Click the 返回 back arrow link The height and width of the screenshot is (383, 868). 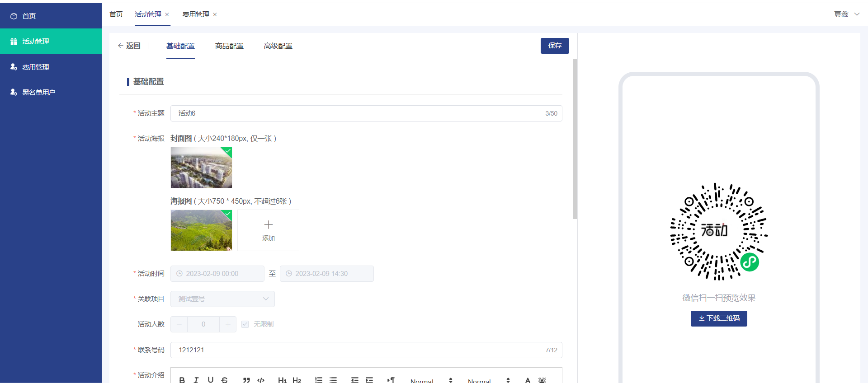[x=129, y=46]
